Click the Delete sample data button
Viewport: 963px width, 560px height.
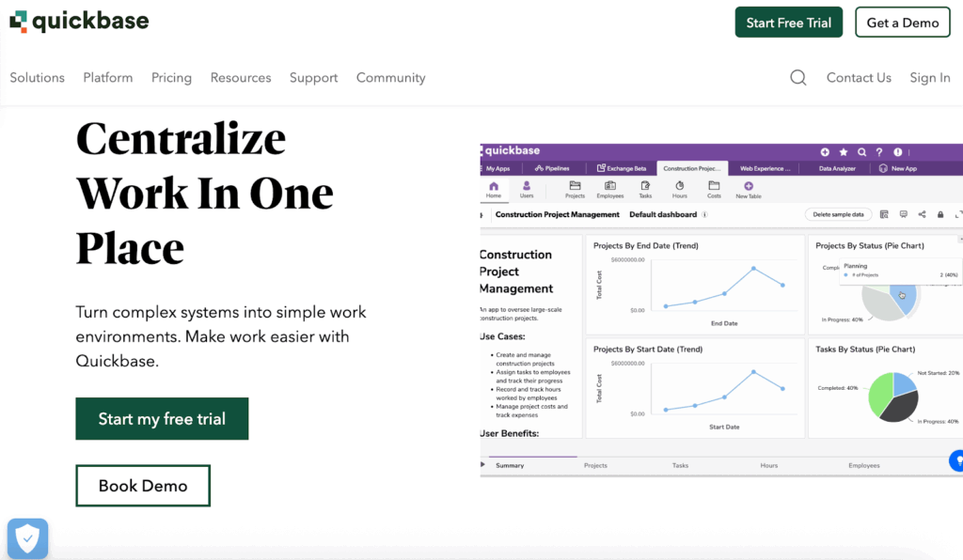[838, 214]
